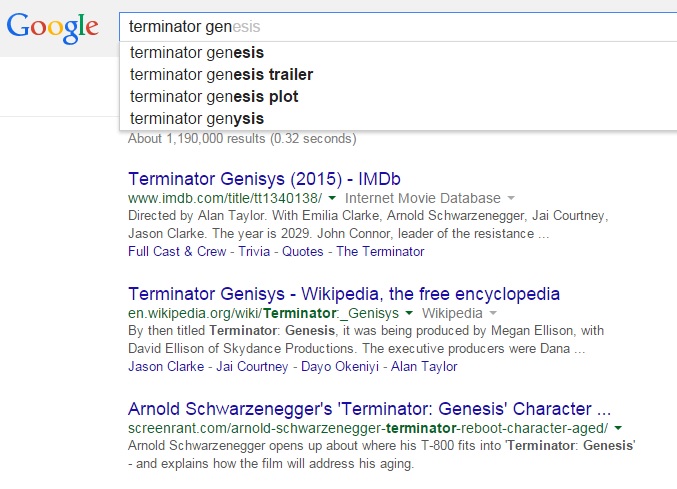Open the 'Full Cast & Crew' sitelink
Screen dimensions: 677x489
(177, 251)
